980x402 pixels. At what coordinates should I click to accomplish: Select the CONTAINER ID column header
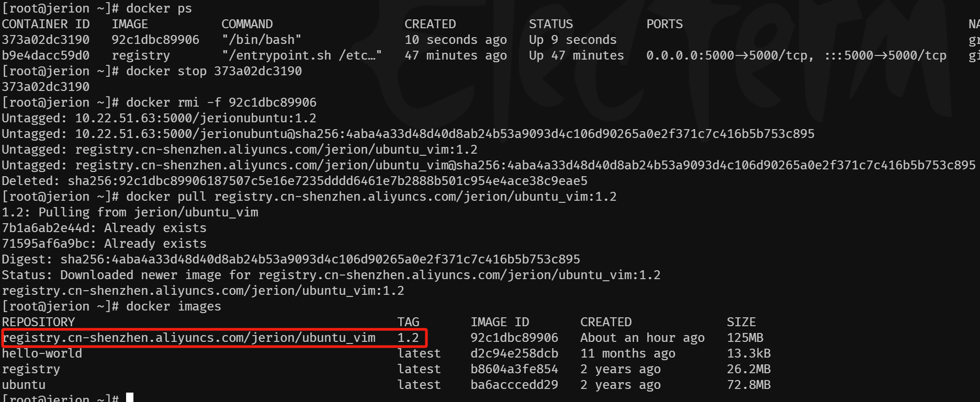(x=46, y=24)
